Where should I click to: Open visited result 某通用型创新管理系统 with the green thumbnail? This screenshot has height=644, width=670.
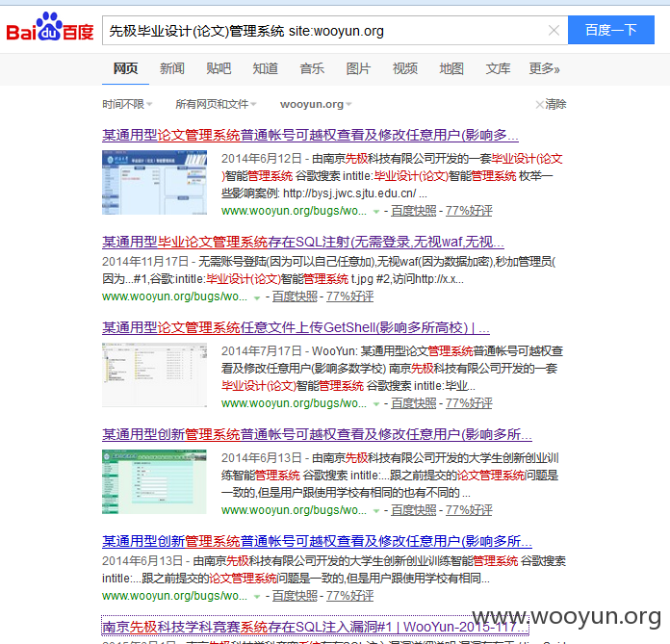[x=317, y=434]
